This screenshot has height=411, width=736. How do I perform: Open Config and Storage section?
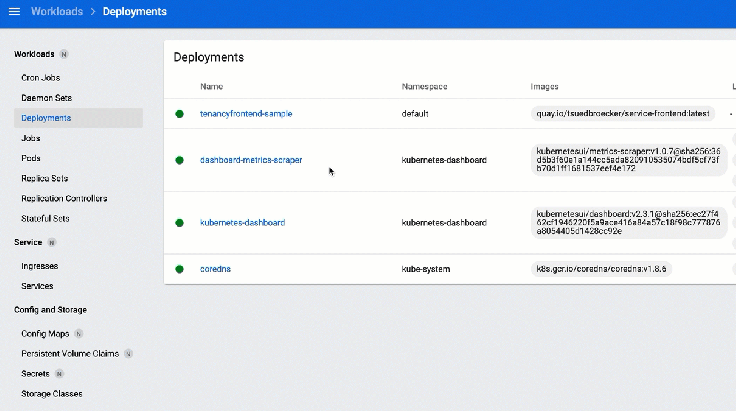(x=50, y=310)
